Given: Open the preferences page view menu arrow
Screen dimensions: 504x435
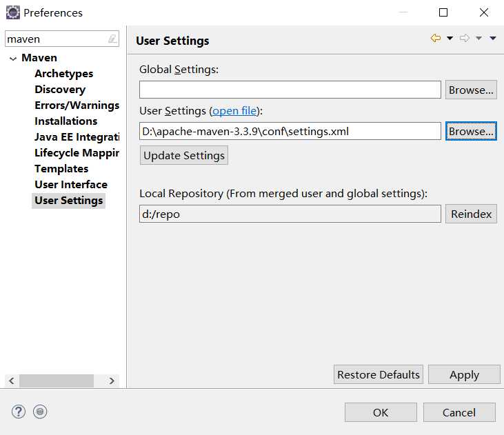Looking at the screenshot, I should (x=493, y=38).
